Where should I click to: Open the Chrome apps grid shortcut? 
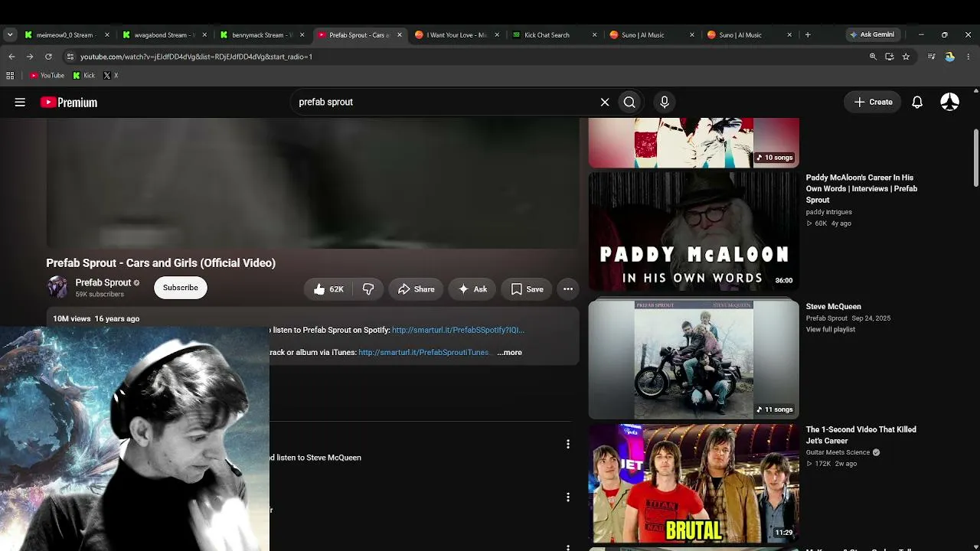coord(10,76)
